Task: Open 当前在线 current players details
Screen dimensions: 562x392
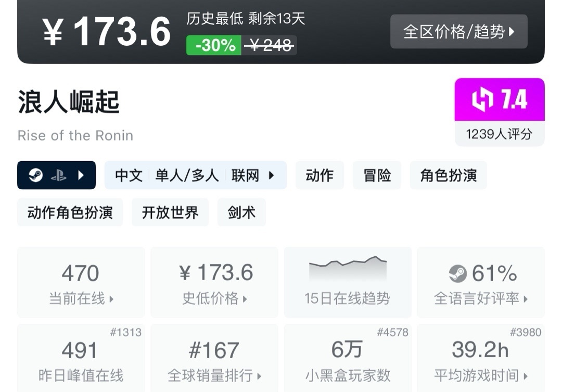Action: coord(81,298)
